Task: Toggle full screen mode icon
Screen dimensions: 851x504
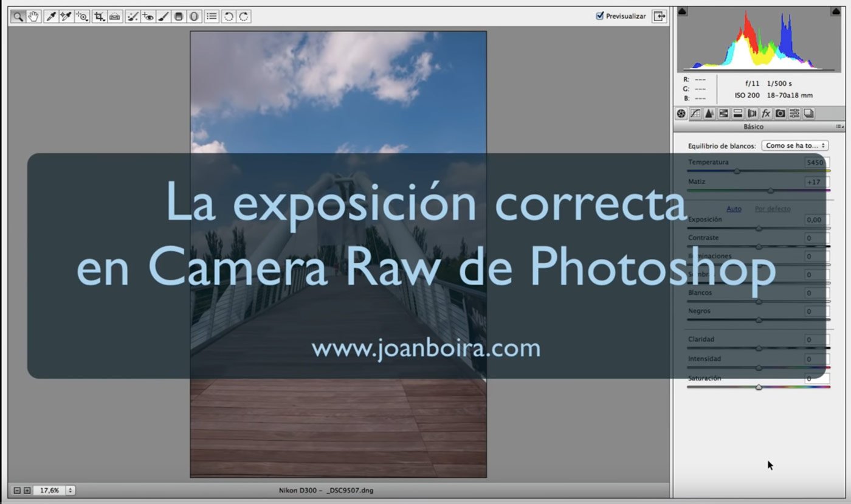Action: click(659, 16)
